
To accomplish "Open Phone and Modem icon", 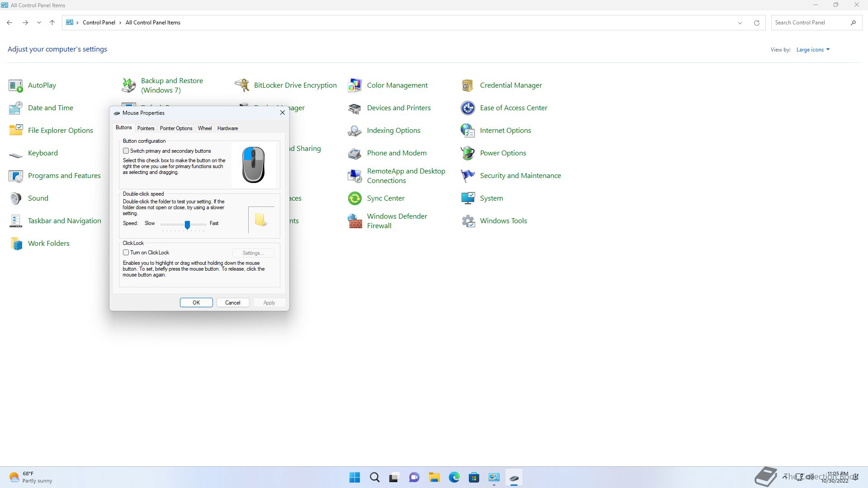I will tap(355, 153).
